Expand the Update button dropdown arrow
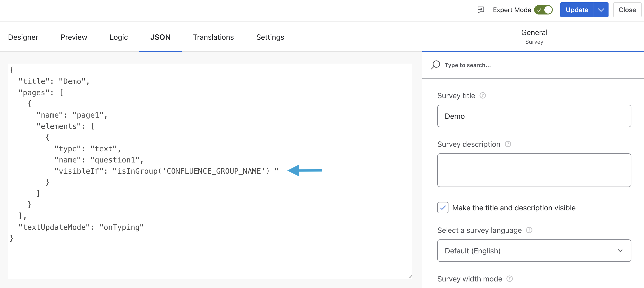Screen dimensions: 644x288 [601, 10]
